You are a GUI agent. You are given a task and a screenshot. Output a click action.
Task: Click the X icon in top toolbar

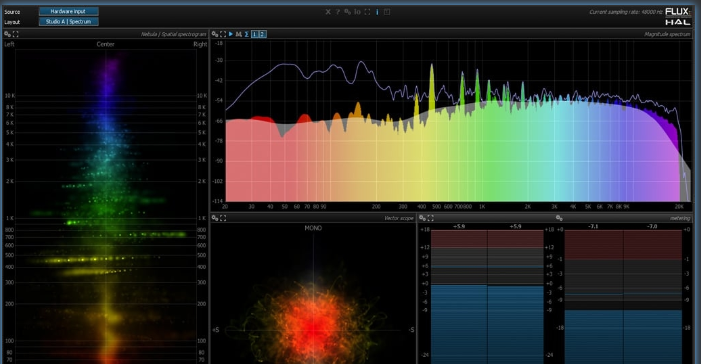pyautogui.click(x=328, y=12)
